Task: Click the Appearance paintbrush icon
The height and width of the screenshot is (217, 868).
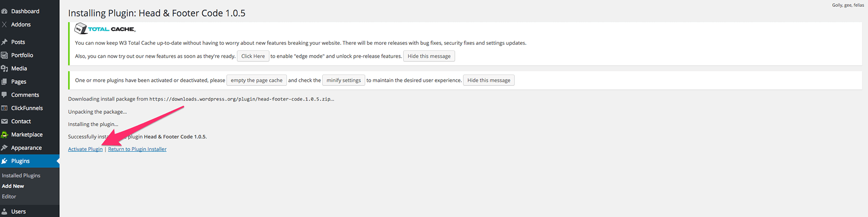Action: click(4, 148)
